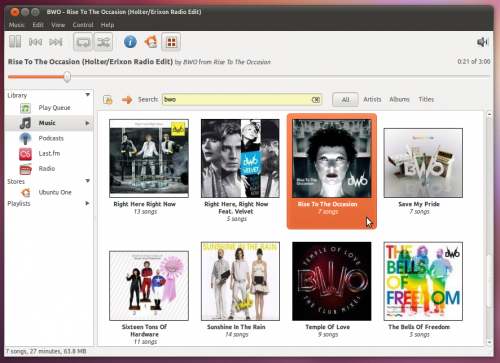Screen dimensions: 500x363
Task: Filter search by Albums
Action: coord(399,99)
